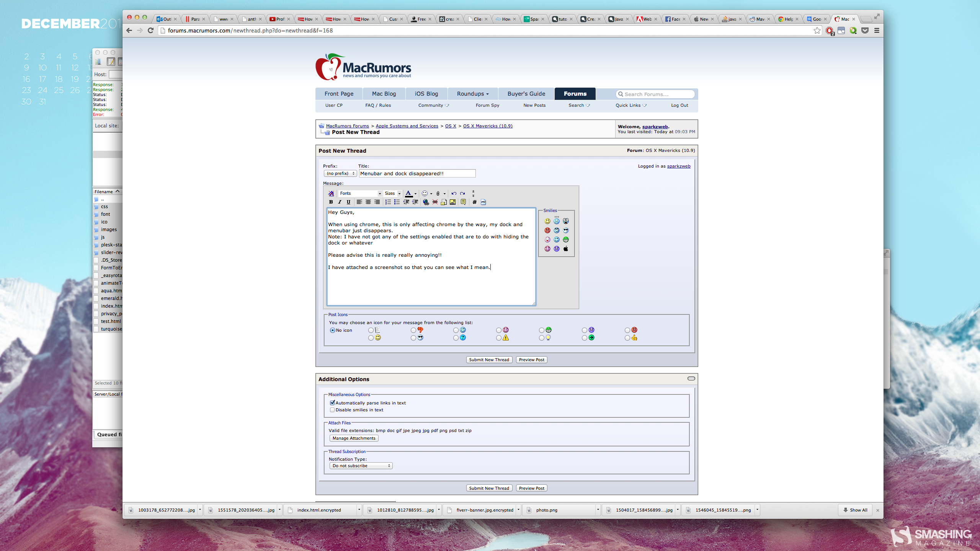Check Disable smilies in text
980x551 pixels.
coord(332,410)
